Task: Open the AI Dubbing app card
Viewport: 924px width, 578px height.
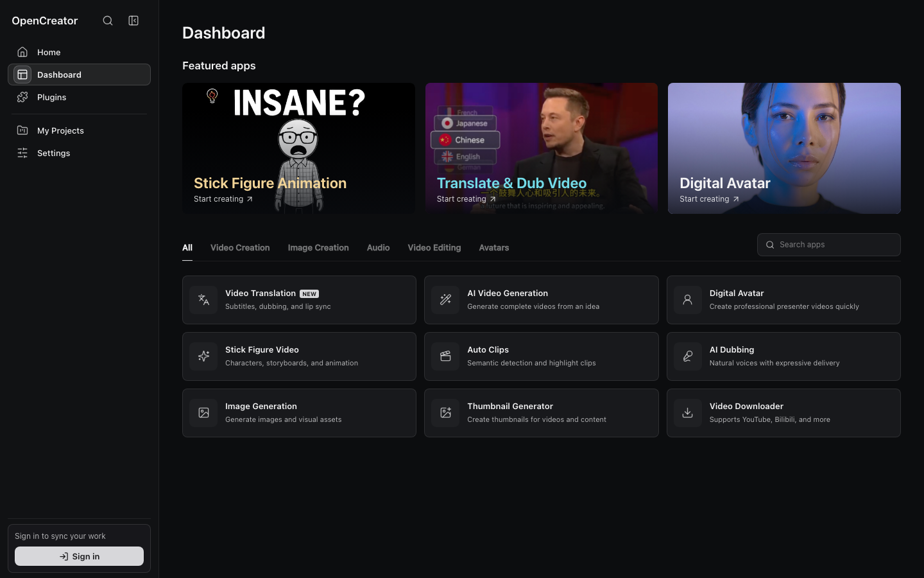Action: 783,356
